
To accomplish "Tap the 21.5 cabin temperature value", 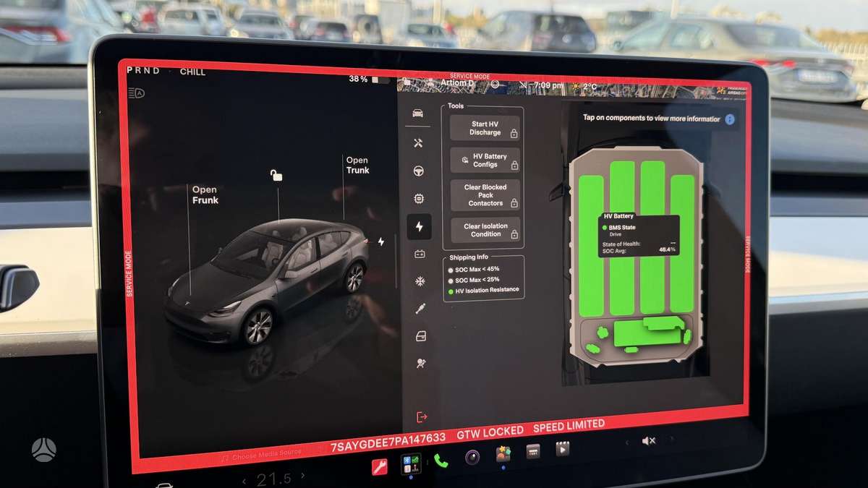I will pos(273,479).
